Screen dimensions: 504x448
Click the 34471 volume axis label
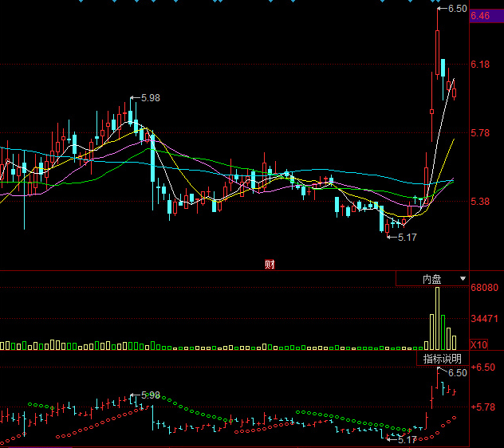(485, 319)
